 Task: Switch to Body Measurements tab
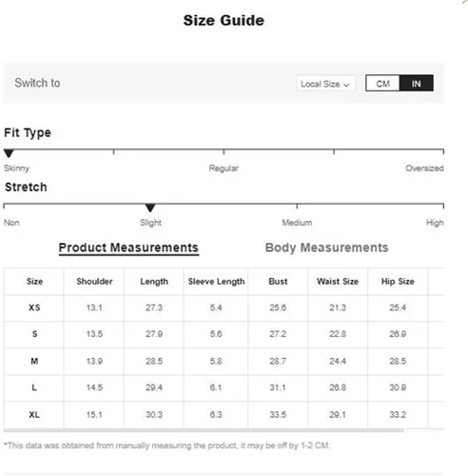point(326,248)
